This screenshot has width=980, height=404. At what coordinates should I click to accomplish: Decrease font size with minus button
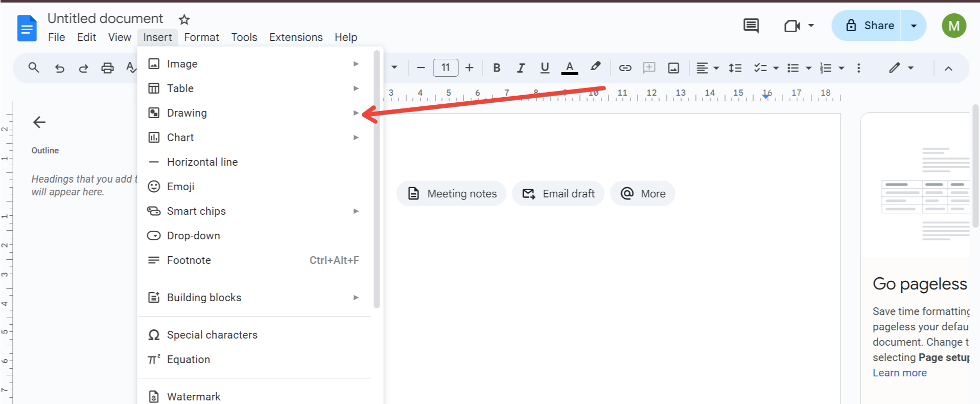(x=421, y=68)
